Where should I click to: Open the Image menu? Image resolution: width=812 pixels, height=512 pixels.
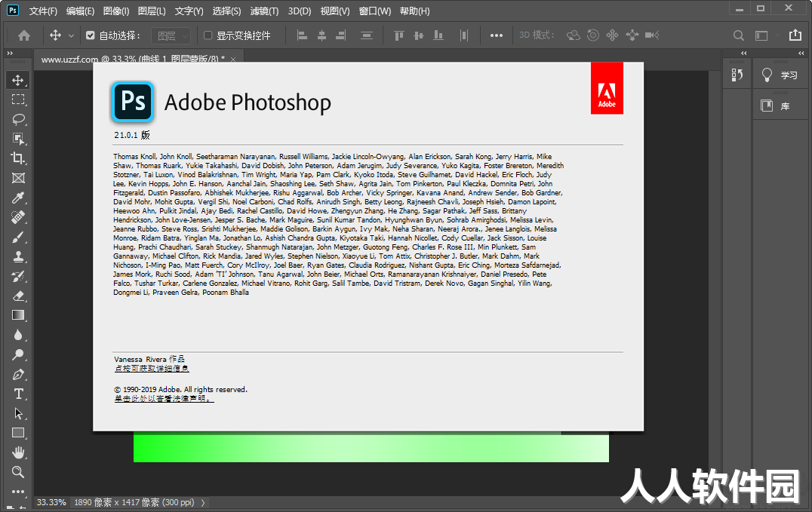click(x=116, y=11)
